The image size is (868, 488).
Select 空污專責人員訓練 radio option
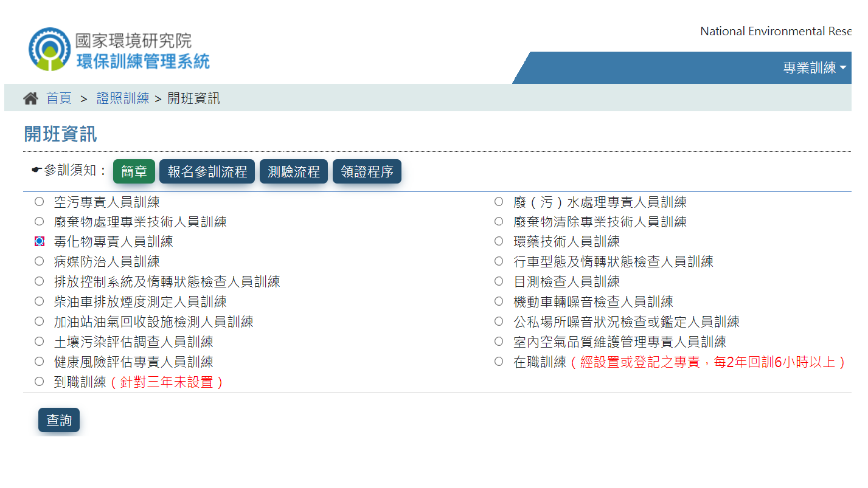coord(40,202)
